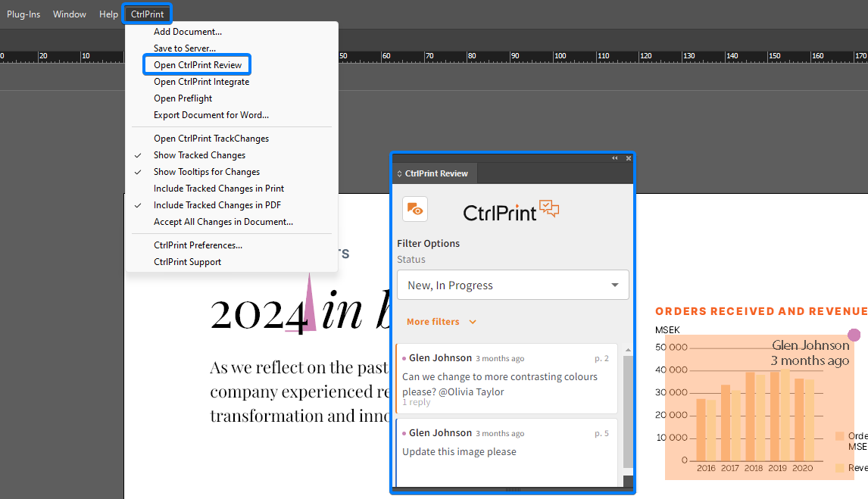Click the 'p. 5' page reference
Viewport: 868px width, 499px height.
601,433
